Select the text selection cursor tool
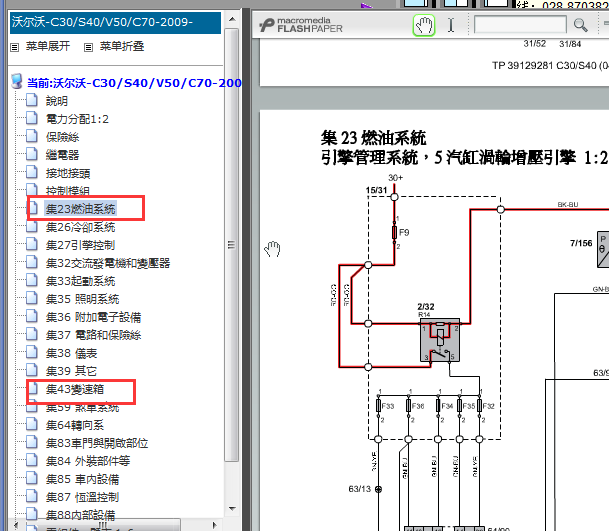This screenshot has width=609, height=531. point(451,26)
